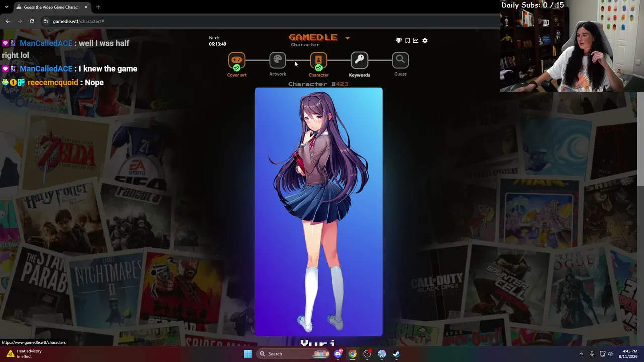The image size is (644, 362).
Task: Open the Heat advisory weather widget
Action: [x=24, y=354]
